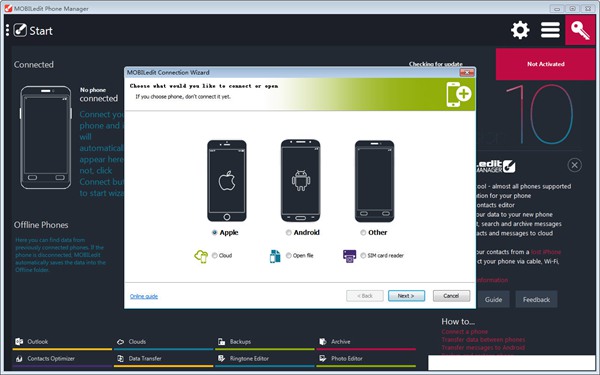The height and width of the screenshot is (375, 600).
Task: Click the Next button in wizard
Action: (406, 296)
